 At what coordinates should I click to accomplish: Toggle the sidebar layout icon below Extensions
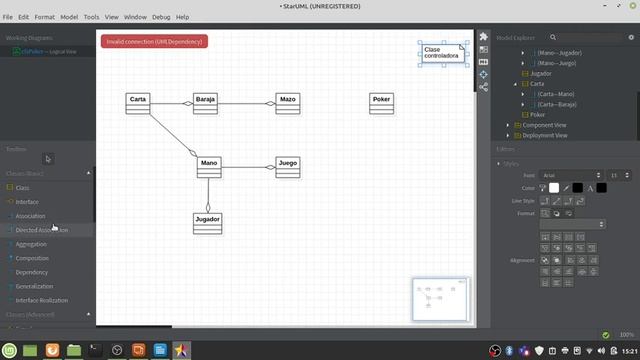[x=484, y=49]
